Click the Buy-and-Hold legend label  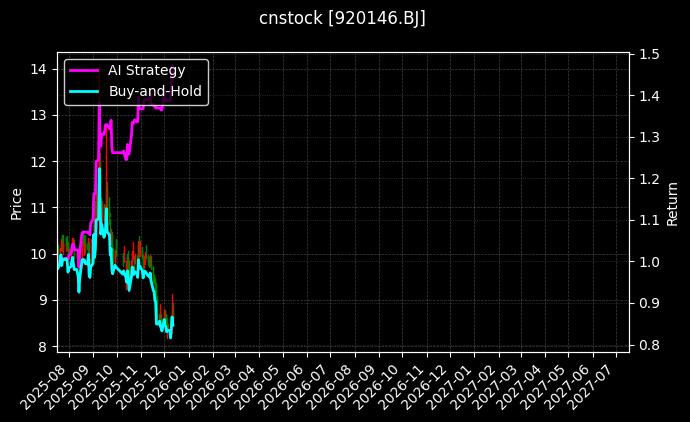pos(155,91)
